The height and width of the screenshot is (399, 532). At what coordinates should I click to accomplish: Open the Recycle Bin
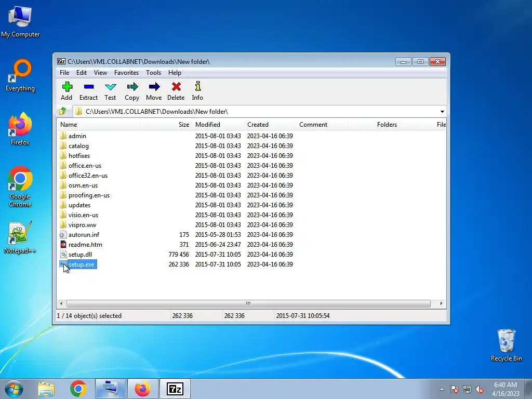[x=506, y=345]
